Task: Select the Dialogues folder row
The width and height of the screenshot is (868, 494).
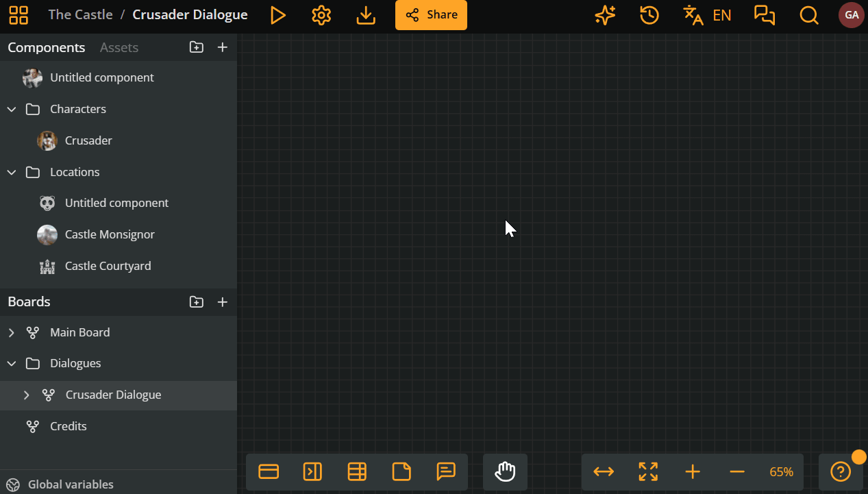Action: (x=119, y=363)
